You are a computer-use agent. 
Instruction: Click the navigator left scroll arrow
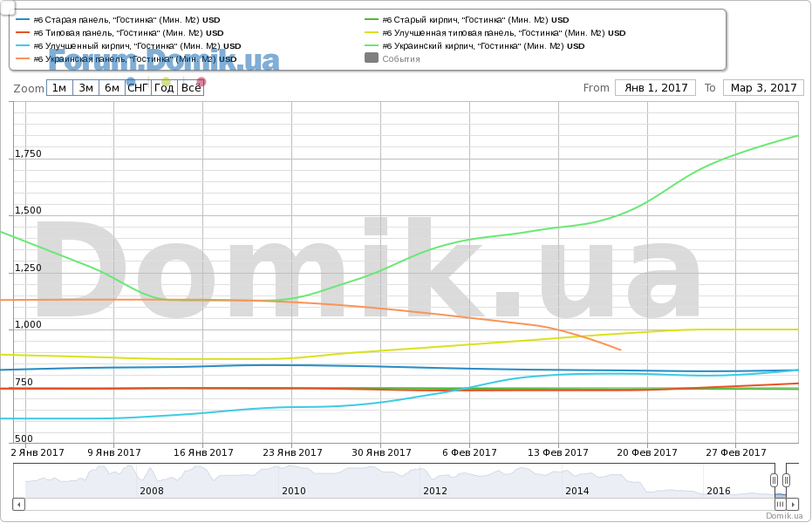tap(19, 504)
